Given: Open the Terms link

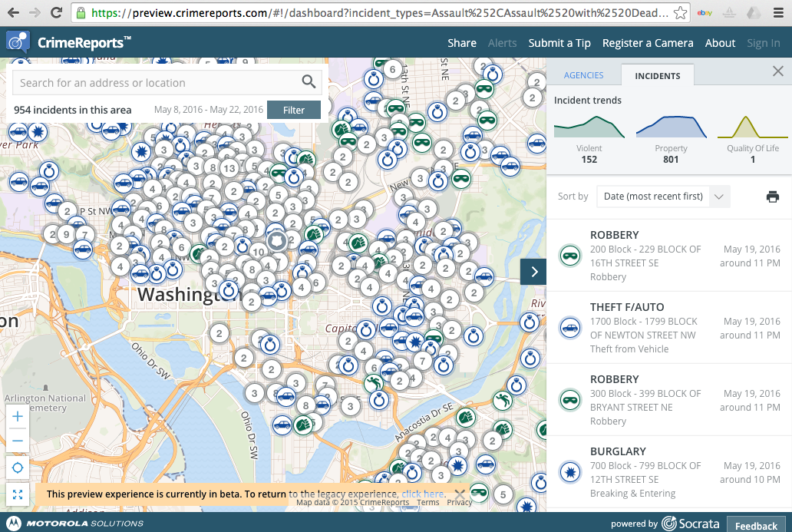Looking at the screenshot, I should (427, 502).
